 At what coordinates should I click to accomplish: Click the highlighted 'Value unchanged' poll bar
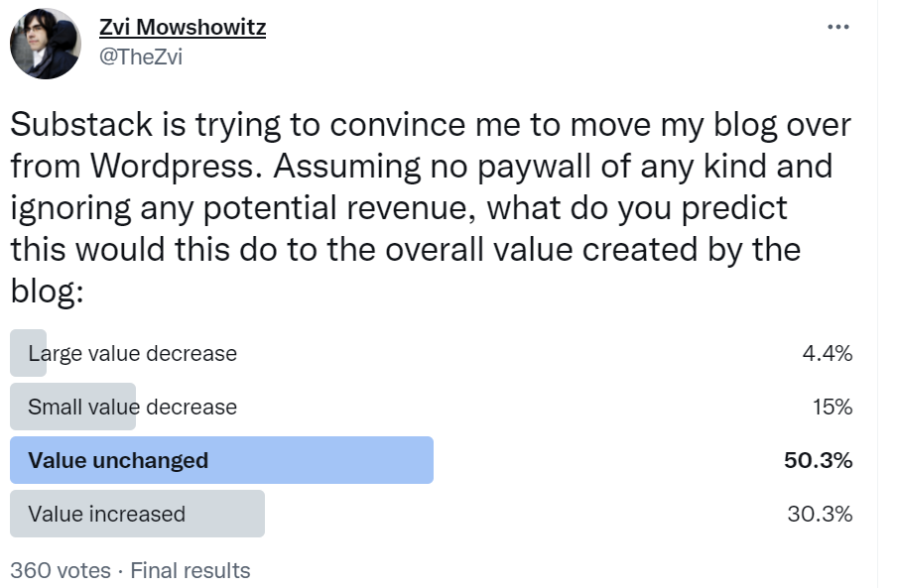click(221, 460)
